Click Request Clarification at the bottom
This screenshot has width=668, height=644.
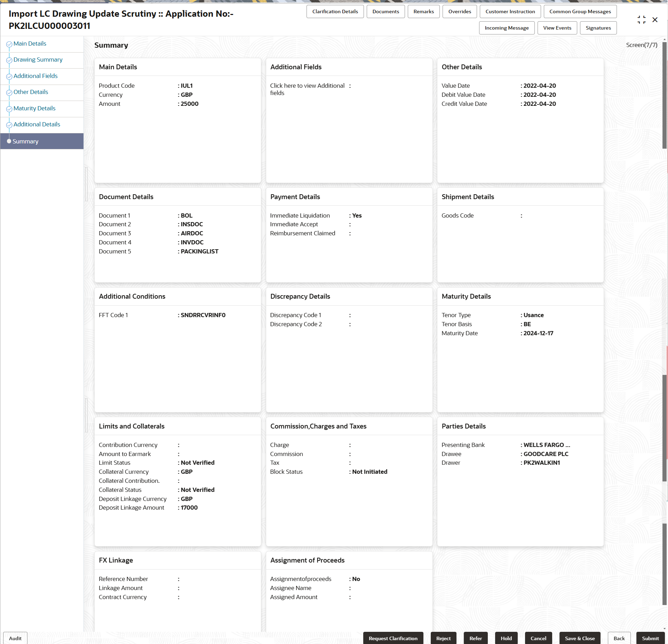click(393, 638)
